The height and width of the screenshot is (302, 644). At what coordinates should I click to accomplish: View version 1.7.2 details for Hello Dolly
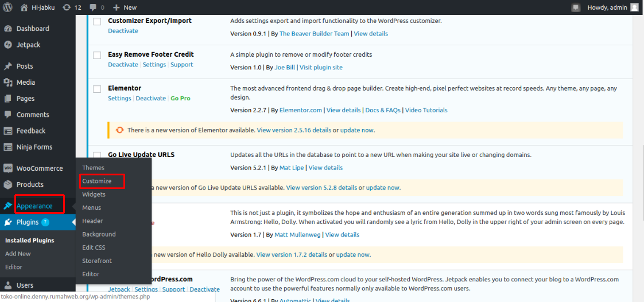(292, 254)
